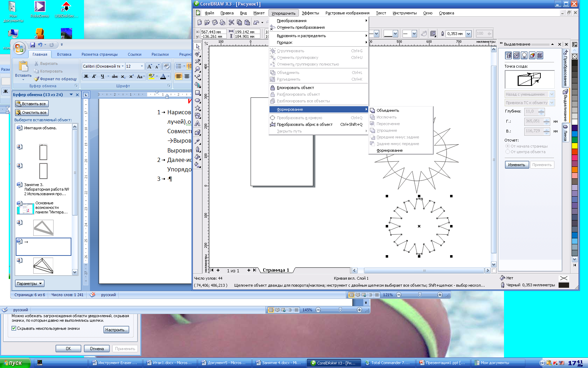Screen dimensions: 588x368
Task: Select 'От центра объекта' radio button
Action: pyautogui.click(x=507, y=152)
